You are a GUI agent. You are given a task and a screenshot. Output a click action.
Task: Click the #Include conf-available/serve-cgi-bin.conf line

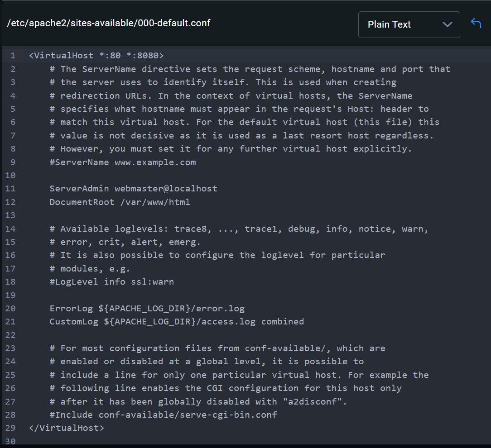pyautogui.click(x=164, y=415)
